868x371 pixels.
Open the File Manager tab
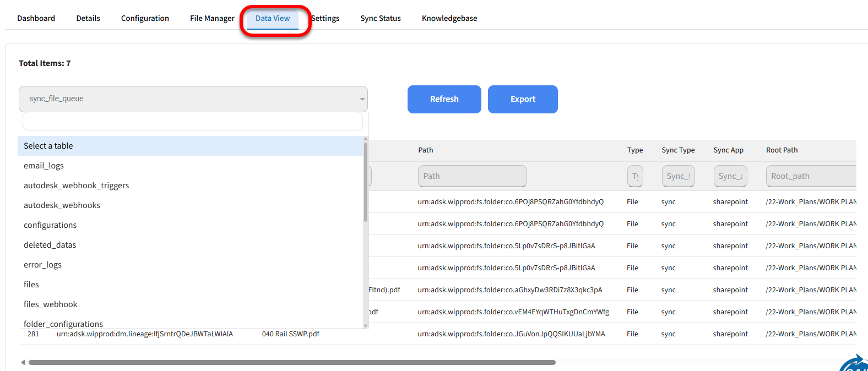point(212,18)
